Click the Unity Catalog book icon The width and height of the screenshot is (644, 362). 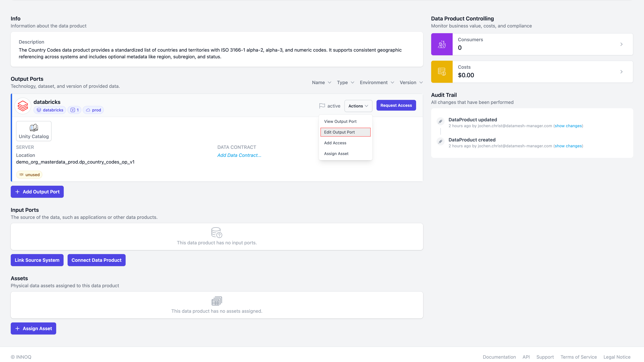pyautogui.click(x=34, y=128)
